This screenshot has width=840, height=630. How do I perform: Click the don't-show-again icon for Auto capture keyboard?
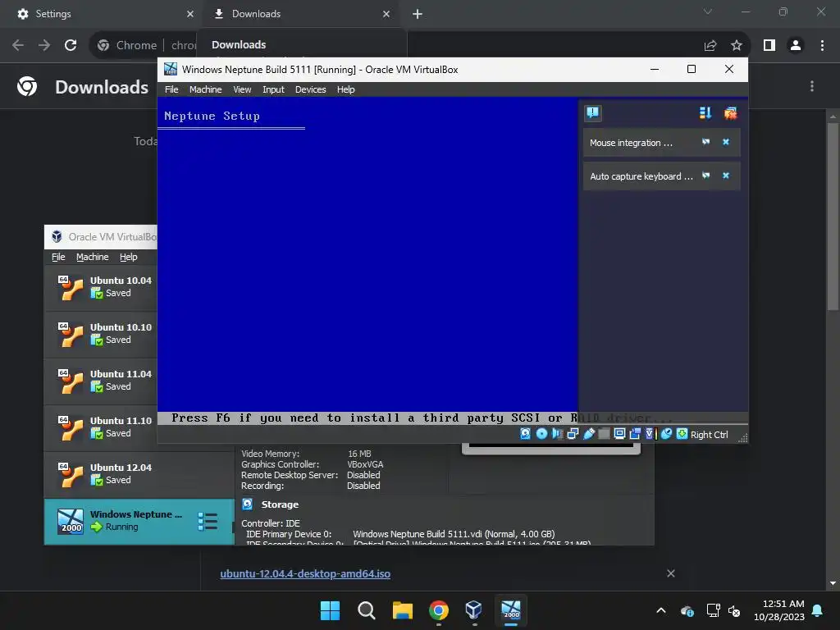click(706, 176)
